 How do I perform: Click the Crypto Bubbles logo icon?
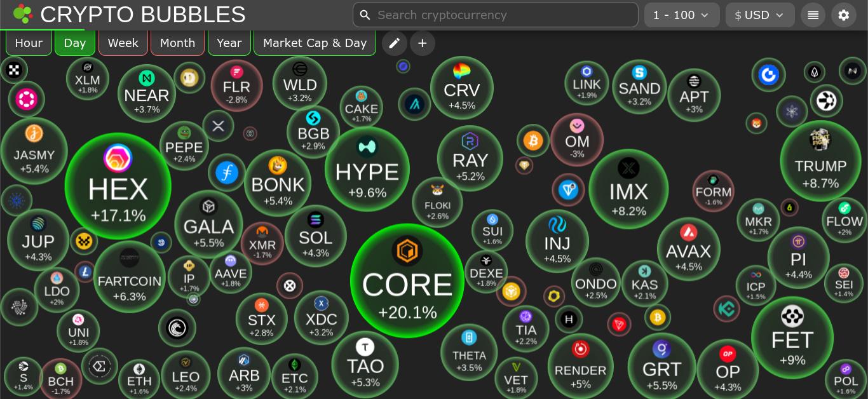(23, 13)
